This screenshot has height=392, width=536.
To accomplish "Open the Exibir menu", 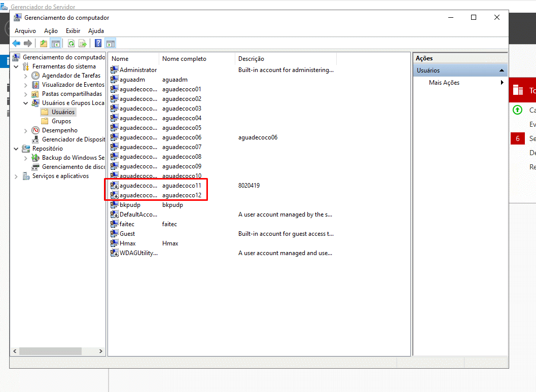I will click(73, 31).
